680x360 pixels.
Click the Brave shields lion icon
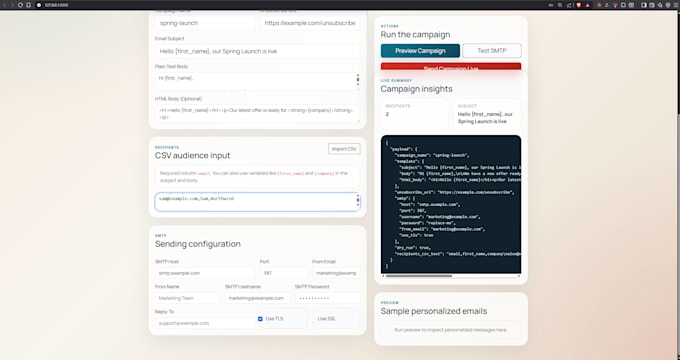click(x=579, y=5)
